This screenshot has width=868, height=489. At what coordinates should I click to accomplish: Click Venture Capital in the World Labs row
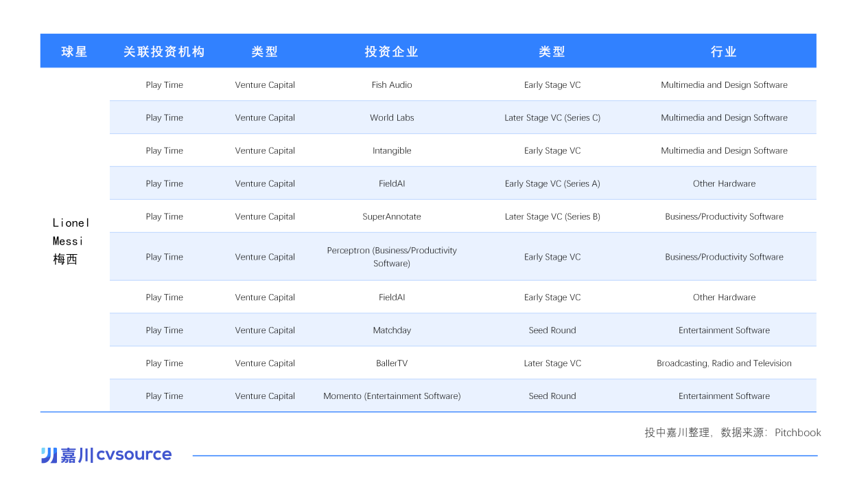[x=265, y=118]
